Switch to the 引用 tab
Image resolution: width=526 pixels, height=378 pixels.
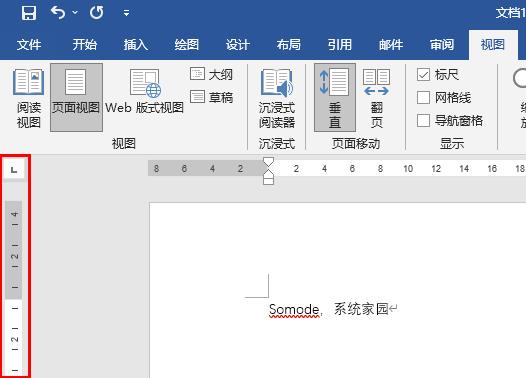339,44
